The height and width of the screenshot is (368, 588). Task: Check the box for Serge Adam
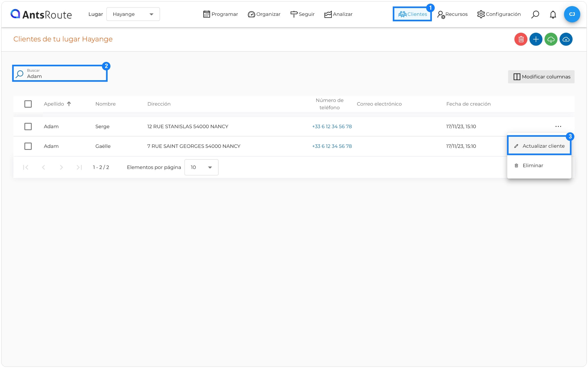click(x=28, y=126)
